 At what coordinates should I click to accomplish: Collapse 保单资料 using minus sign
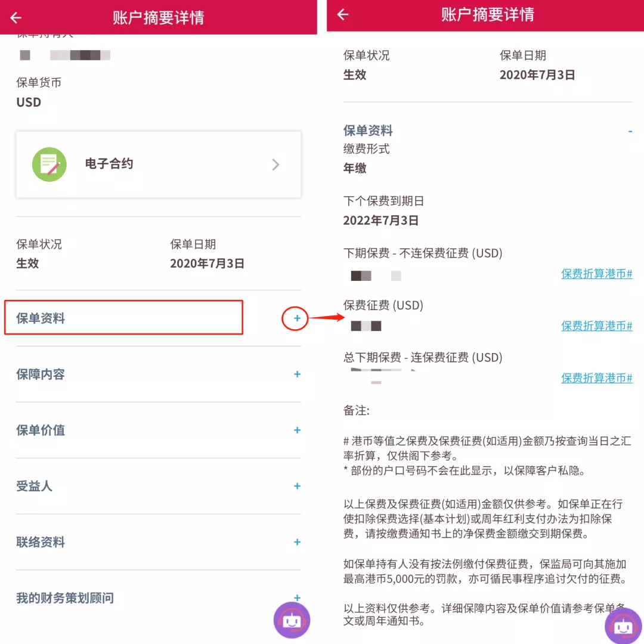(630, 131)
